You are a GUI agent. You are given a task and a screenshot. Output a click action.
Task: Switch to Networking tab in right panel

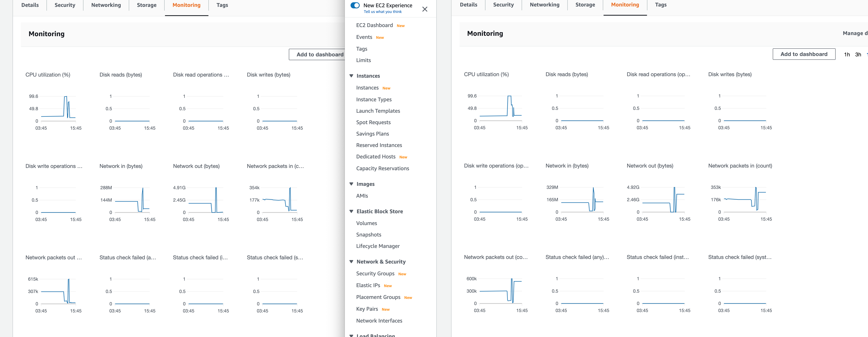pos(544,5)
